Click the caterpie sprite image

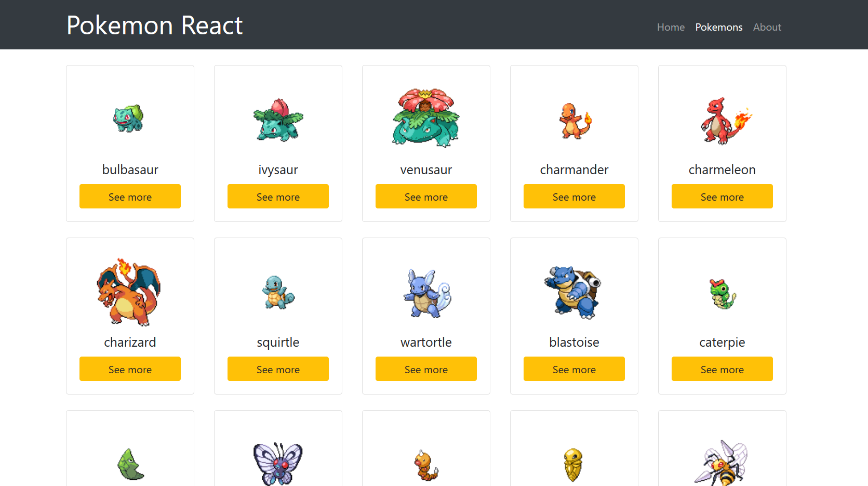coord(723,294)
